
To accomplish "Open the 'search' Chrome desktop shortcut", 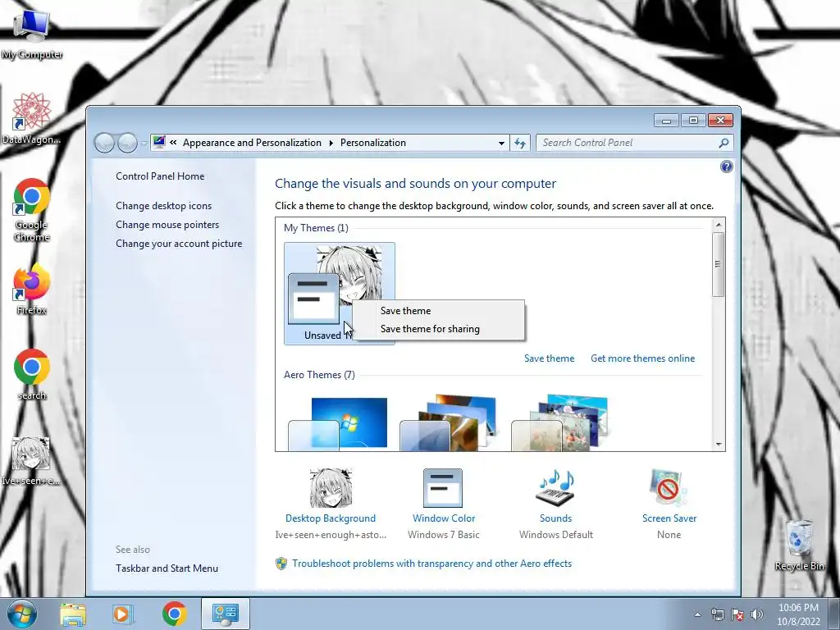I will [32, 374].
